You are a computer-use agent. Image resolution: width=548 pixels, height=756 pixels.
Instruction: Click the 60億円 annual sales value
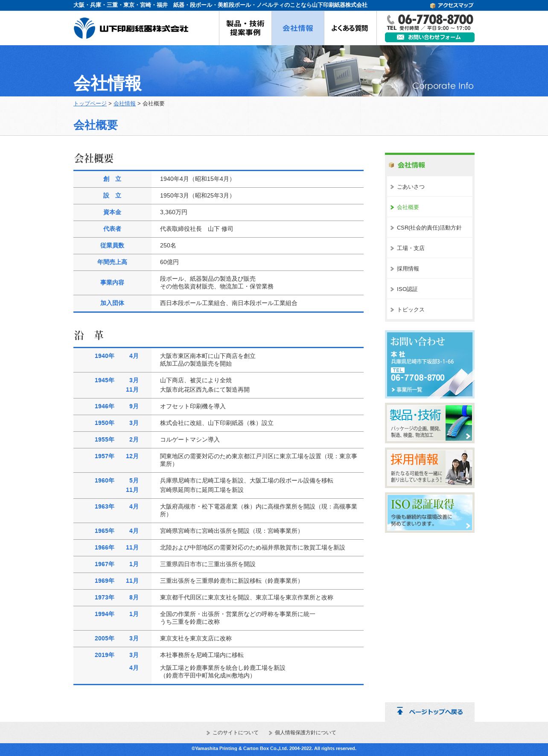(x=169, y=262)
